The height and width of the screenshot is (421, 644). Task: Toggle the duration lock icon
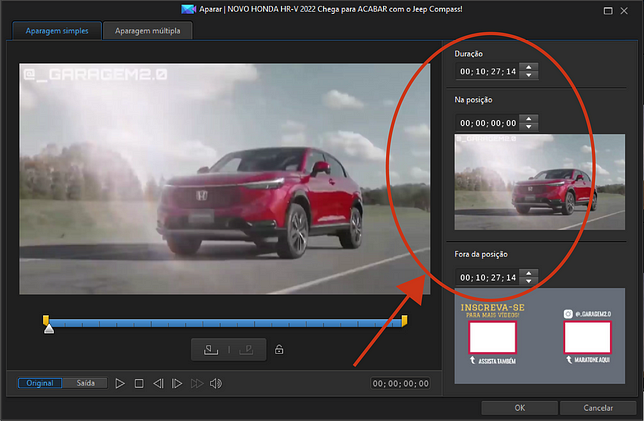(279, 350)
